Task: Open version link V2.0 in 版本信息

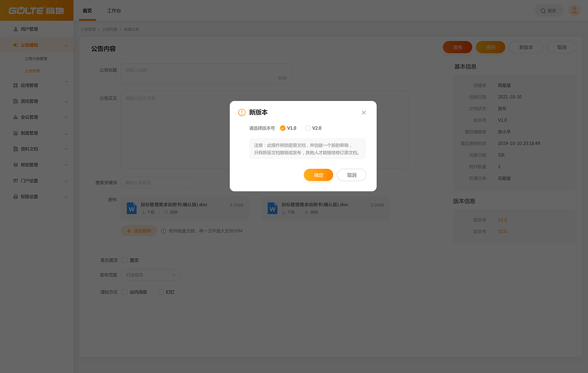Action: pos(502,231)
